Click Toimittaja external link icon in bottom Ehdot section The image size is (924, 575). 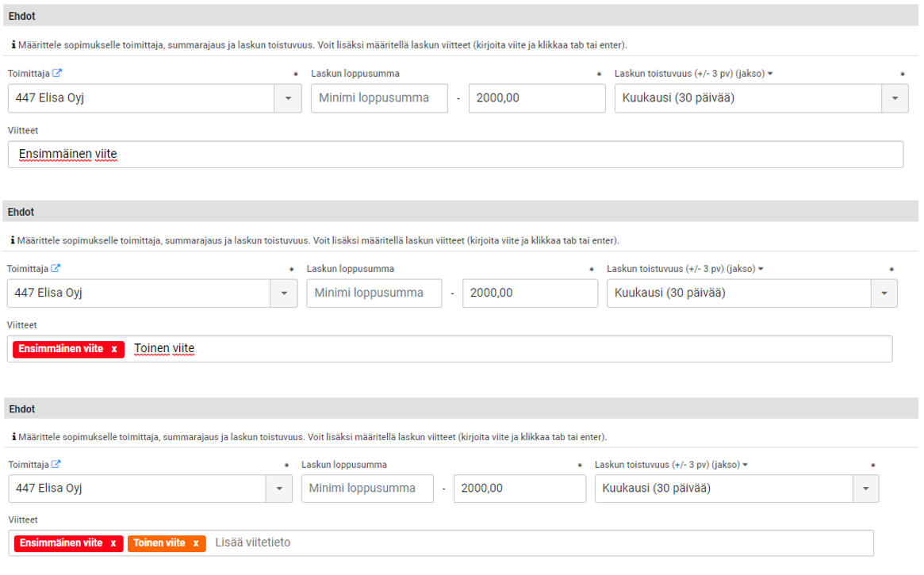point(56,465)
